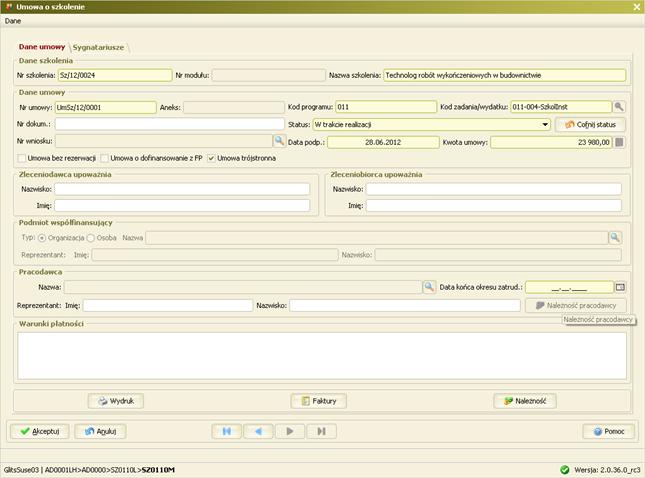Click the lookup icon in Podmiot współfinansujący Nazwa
This screenshot has height=478, width=645.
click(x=615, y=237)
